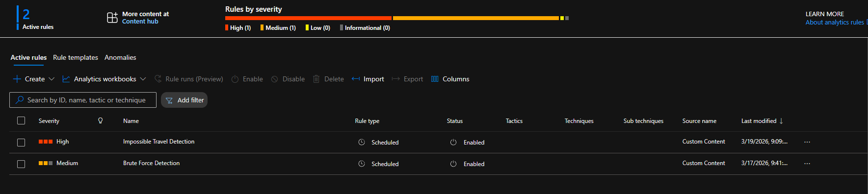The height and width of the screenshot is (194, 868).
Task: Open the Content hub link
Action: 140,22
